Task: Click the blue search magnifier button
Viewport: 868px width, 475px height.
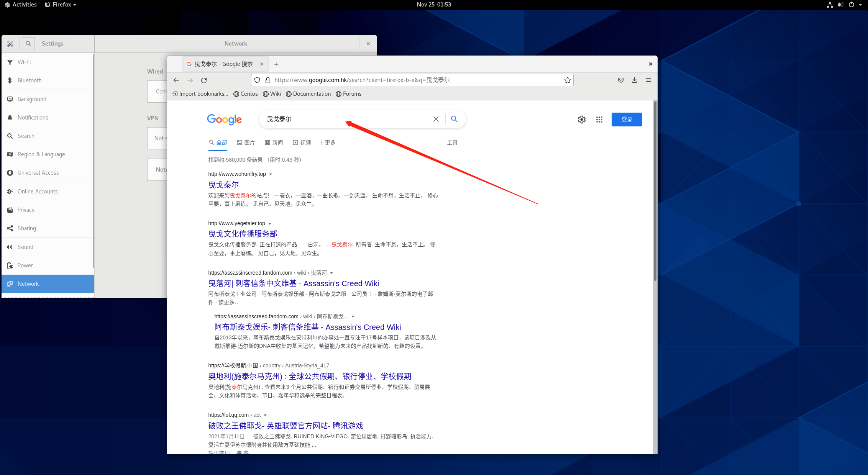Action: [x=454, y=119]
